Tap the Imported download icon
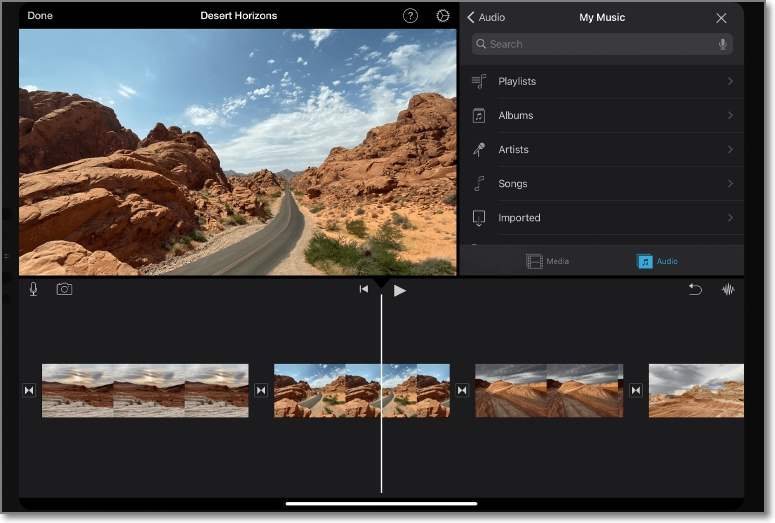This screenshot has width=775, height=523. [479, 218]
